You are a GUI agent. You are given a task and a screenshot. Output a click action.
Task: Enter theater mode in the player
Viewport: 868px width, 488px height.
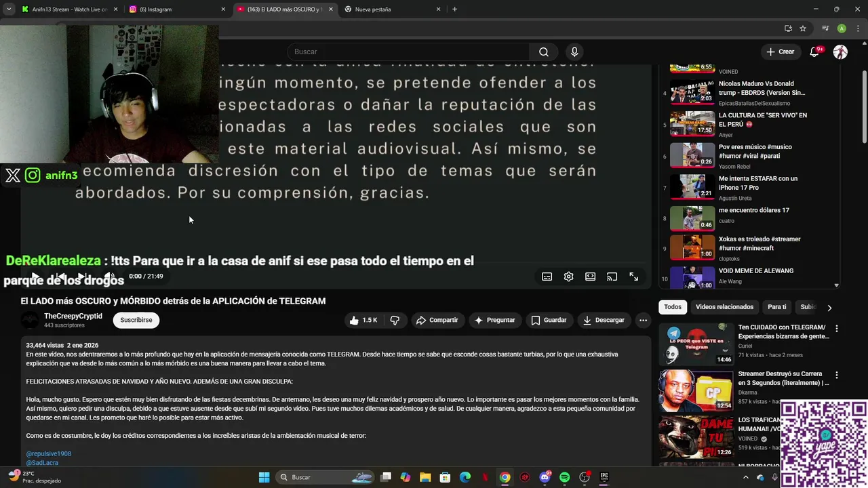[590, 277]
